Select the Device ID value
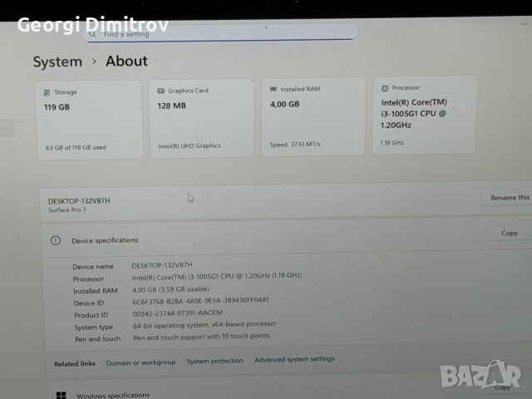The height and width of the screenshot is (399, 532). (x=200, y=301)
